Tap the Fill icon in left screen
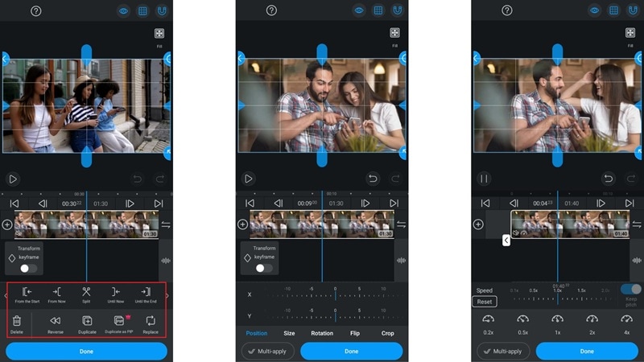 click(159, 33)
